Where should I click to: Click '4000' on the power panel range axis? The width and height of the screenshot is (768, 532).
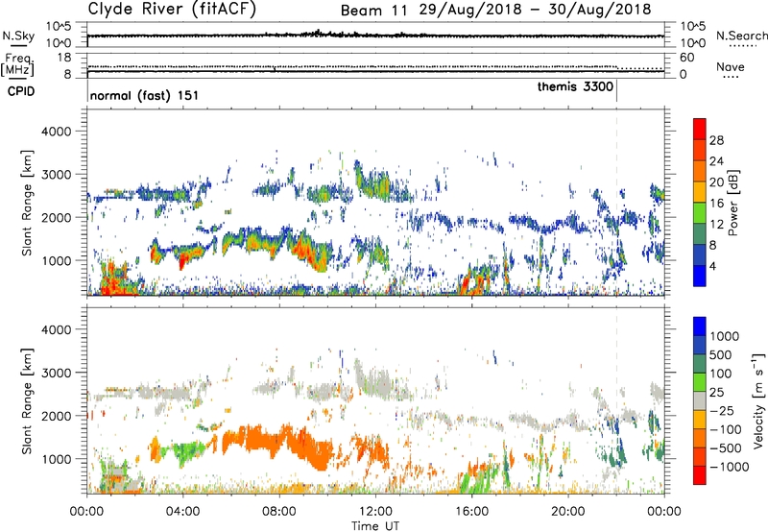(x=57, y=132)
